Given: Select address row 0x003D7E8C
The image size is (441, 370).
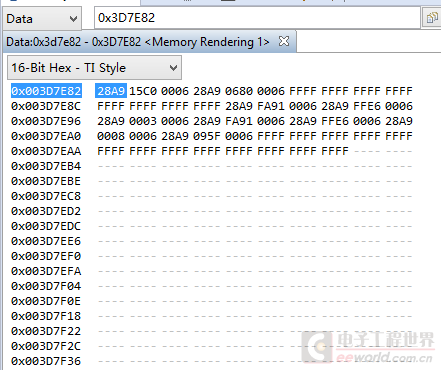Looking at the screenshot, I should coord(46,106).
